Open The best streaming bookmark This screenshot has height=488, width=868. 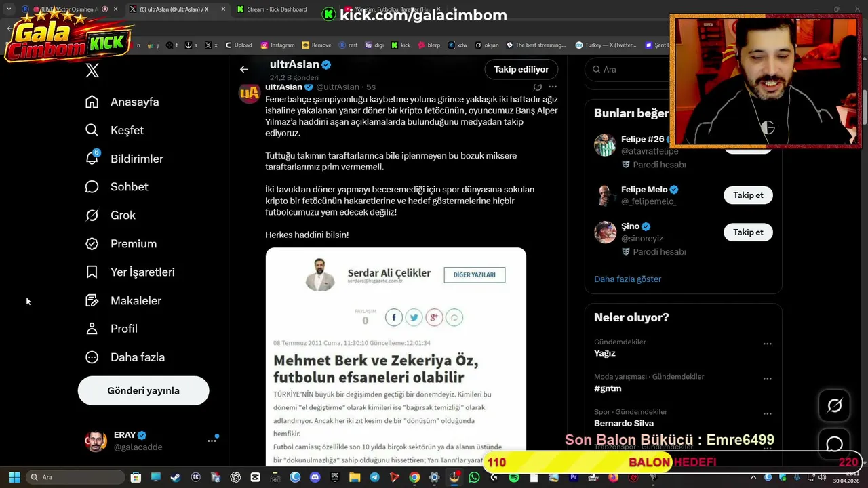pyautogui.click(x=536, y=45)
